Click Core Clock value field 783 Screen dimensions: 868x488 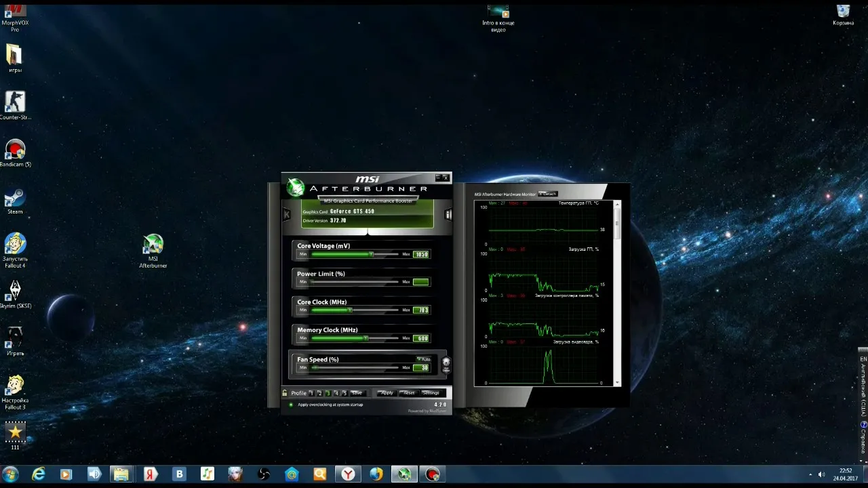coord(421,310)
